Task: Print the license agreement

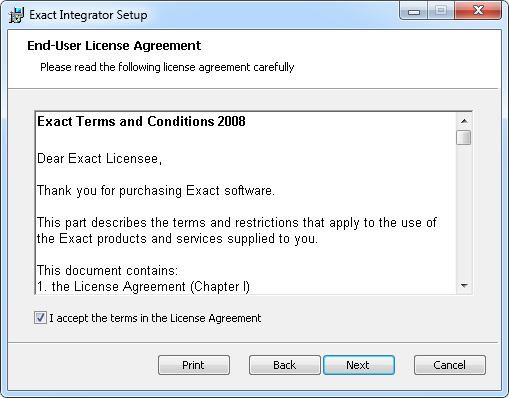Action: point(194,365)
